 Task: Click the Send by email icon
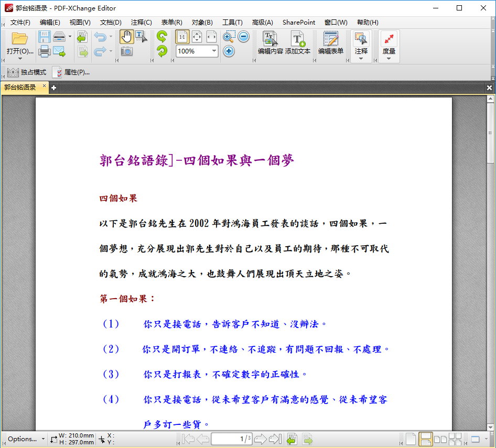point(59,51)
